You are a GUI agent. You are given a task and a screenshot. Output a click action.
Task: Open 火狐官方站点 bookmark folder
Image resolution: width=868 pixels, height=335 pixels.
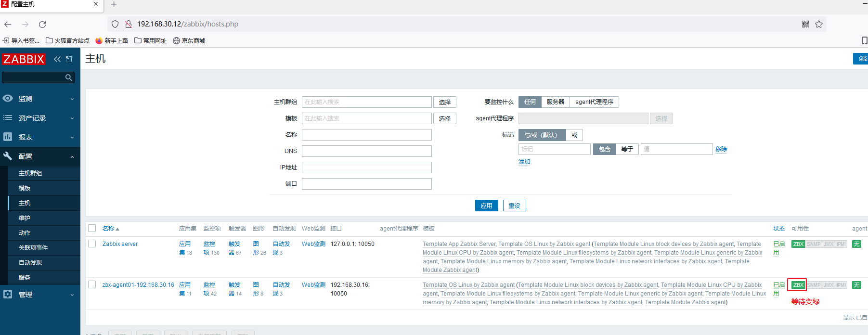(x=68, y=41)
